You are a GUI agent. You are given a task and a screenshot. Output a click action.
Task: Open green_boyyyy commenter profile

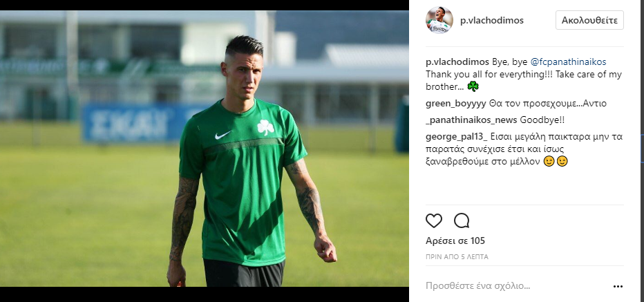(x=456, y=104)
